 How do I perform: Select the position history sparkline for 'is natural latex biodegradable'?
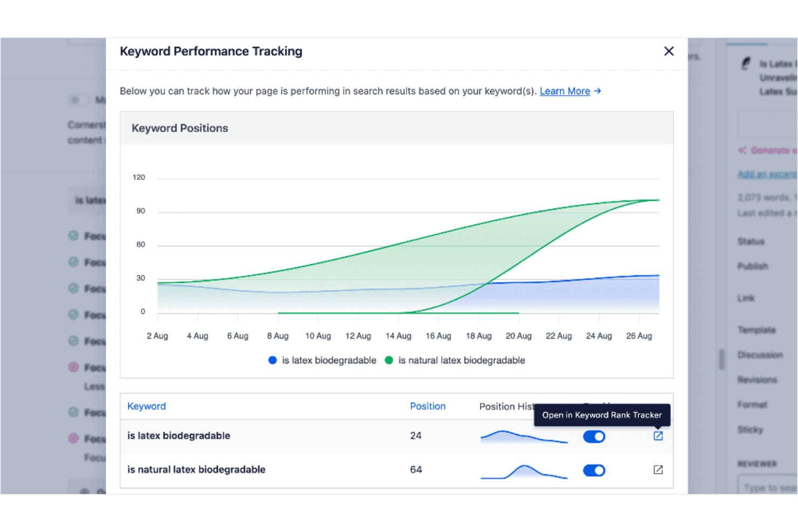(523, 471)
